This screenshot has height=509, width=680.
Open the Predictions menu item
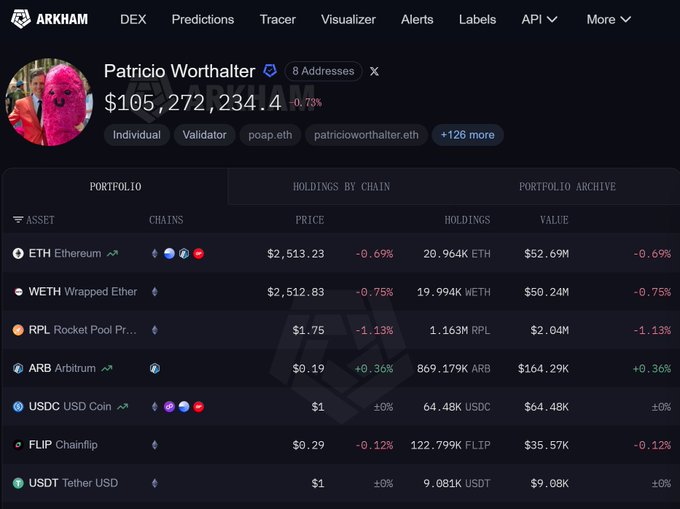[203, 20]
